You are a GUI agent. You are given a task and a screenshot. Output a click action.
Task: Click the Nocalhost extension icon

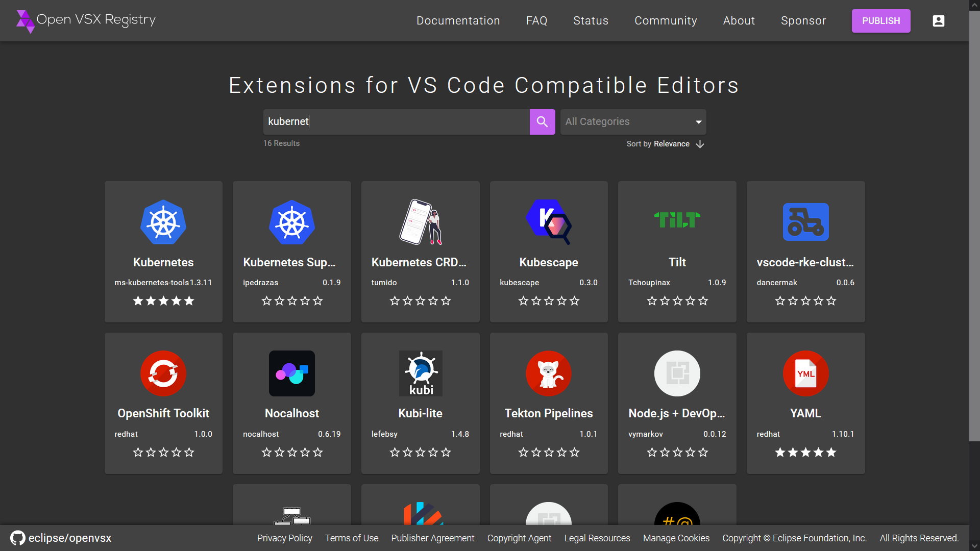point(291,373)
